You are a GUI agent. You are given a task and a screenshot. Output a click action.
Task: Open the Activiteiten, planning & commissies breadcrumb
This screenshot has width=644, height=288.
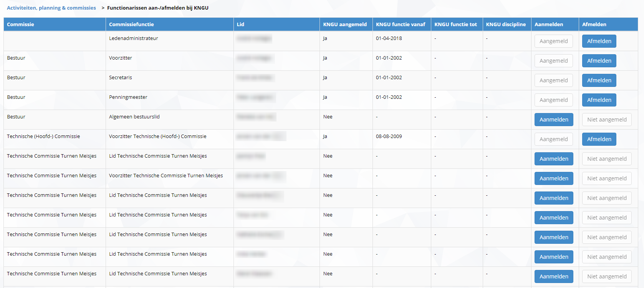pos(51,8)
